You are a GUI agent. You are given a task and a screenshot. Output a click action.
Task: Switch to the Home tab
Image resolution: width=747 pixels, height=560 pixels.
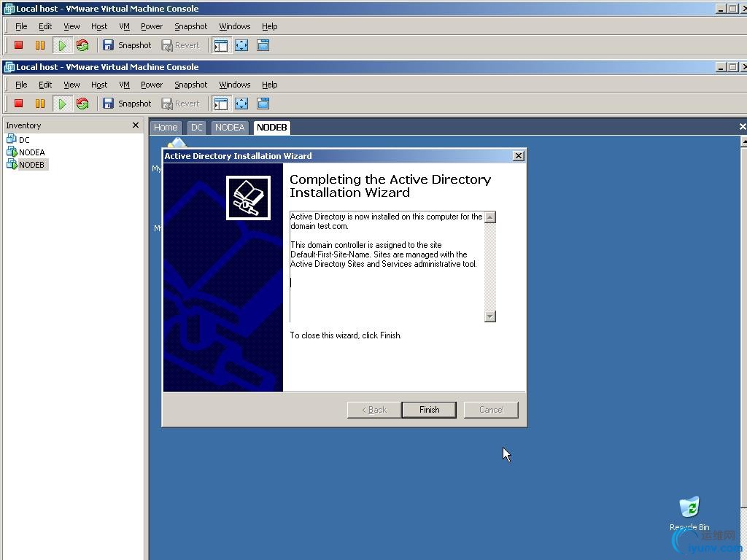(166, 128)
